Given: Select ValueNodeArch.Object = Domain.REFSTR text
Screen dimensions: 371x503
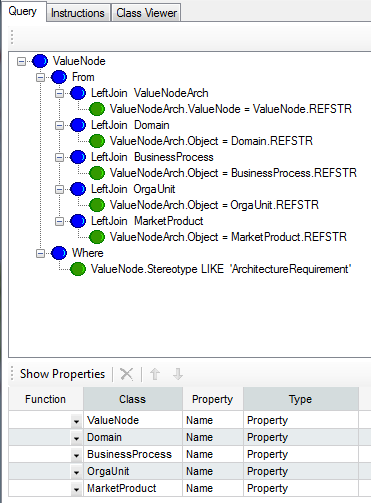Looking at the screenshot, I should tap(211, 141).
